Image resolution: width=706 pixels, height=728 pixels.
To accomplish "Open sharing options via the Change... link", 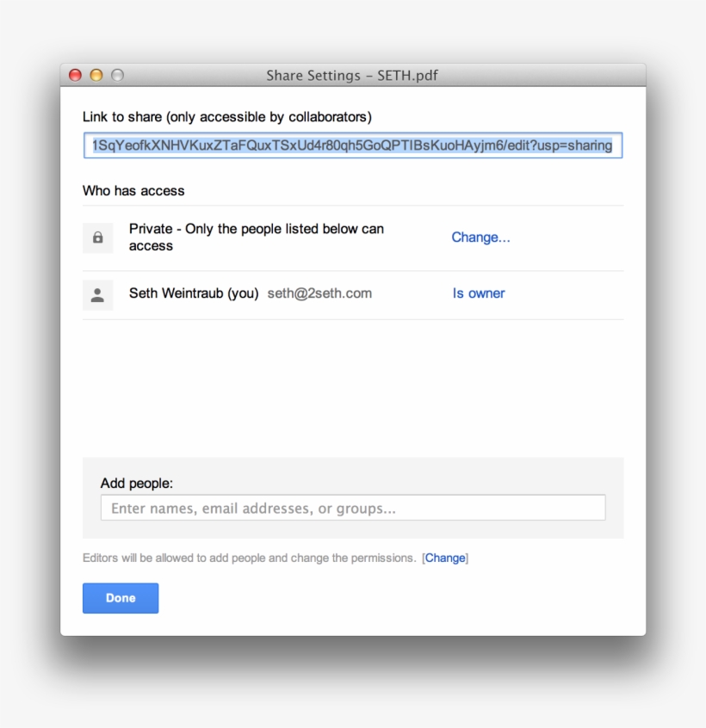I will (x=480, y=238).
